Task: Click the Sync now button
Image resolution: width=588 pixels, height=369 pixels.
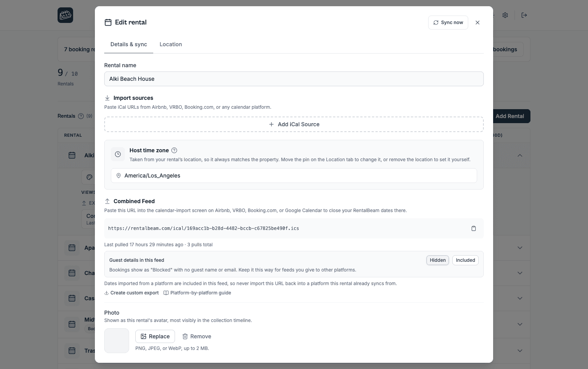Action: [448, 23]
